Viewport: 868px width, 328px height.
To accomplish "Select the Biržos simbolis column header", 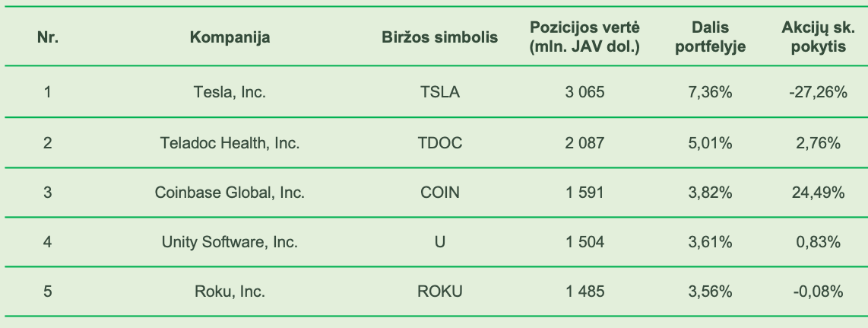I will (439, 38).
